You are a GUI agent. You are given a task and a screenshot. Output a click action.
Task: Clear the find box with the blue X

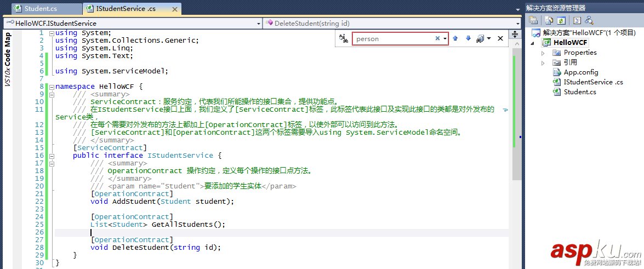(437, 38)
